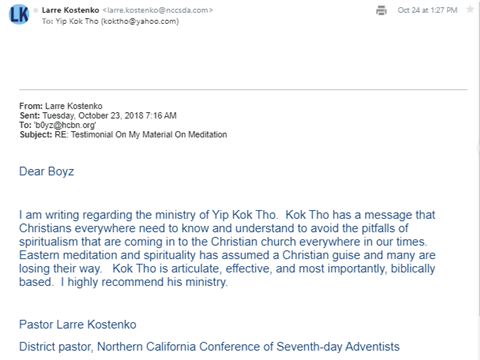Star this message

(x=470, y=9)
